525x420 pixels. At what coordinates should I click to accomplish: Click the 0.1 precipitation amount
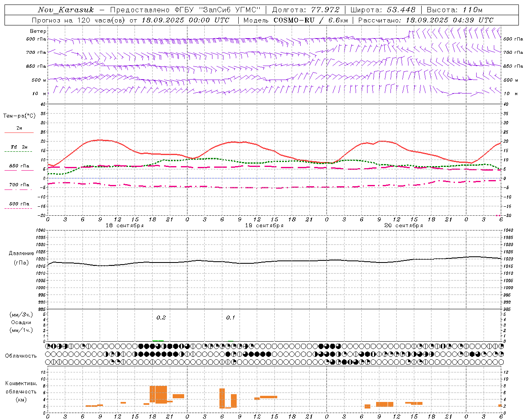pos(231,318)
